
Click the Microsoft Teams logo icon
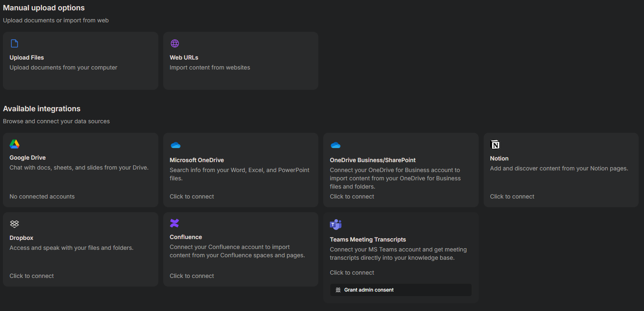(336, 225)
